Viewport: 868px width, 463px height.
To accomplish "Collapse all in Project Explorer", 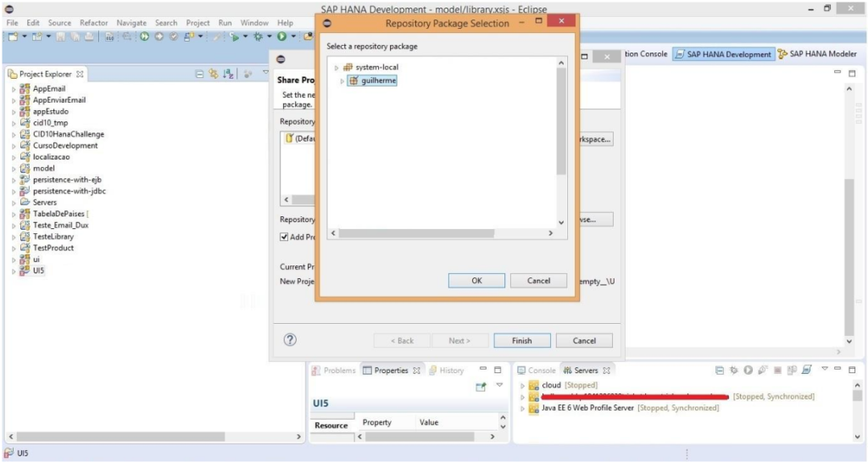I will coord(201,75).
